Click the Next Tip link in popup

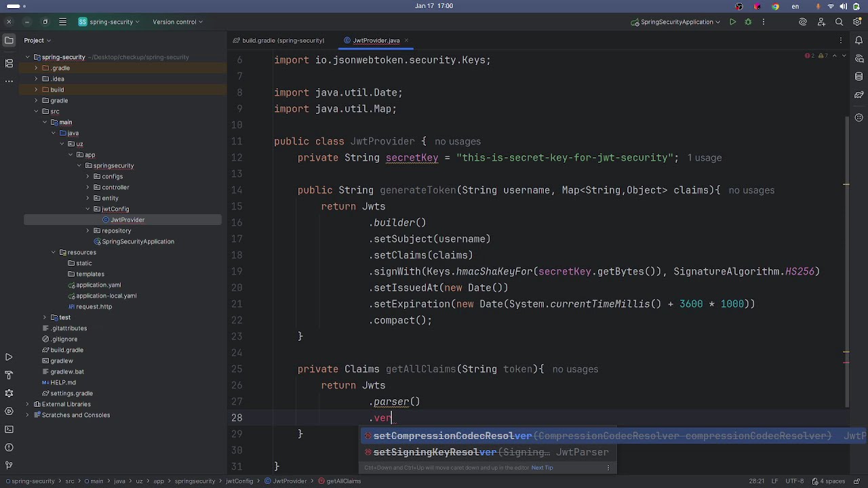[542, 468]
